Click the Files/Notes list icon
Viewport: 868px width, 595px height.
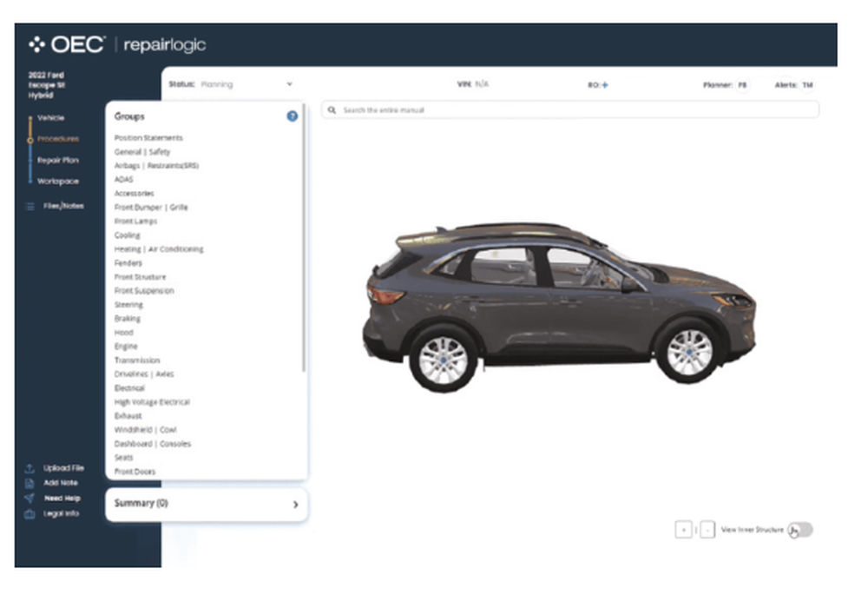coord(30,205)
